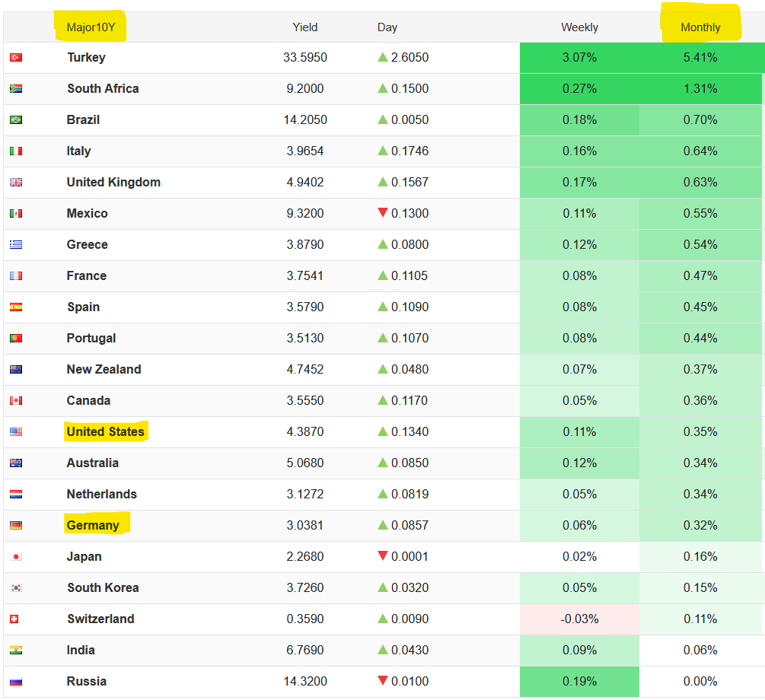Click Turkey's 5.41% monthly green cell
This screenshot has width=765, height=700.
[700, 58]
